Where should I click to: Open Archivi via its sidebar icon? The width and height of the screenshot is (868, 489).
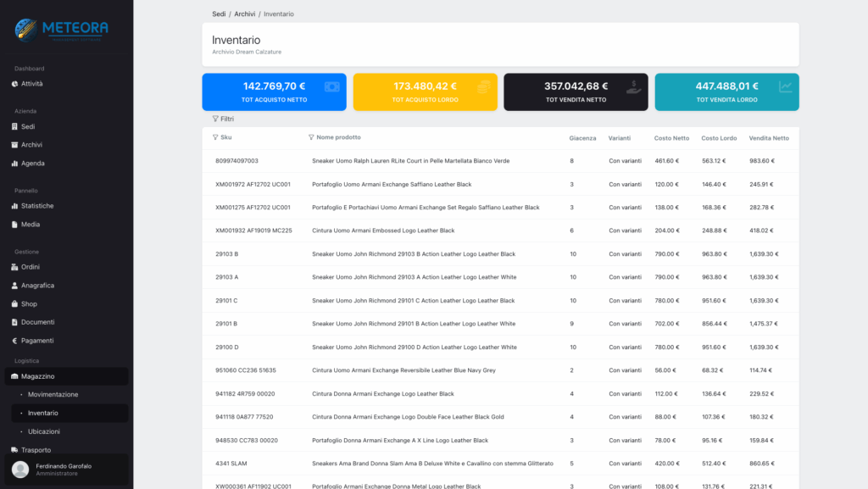[14, 145]
